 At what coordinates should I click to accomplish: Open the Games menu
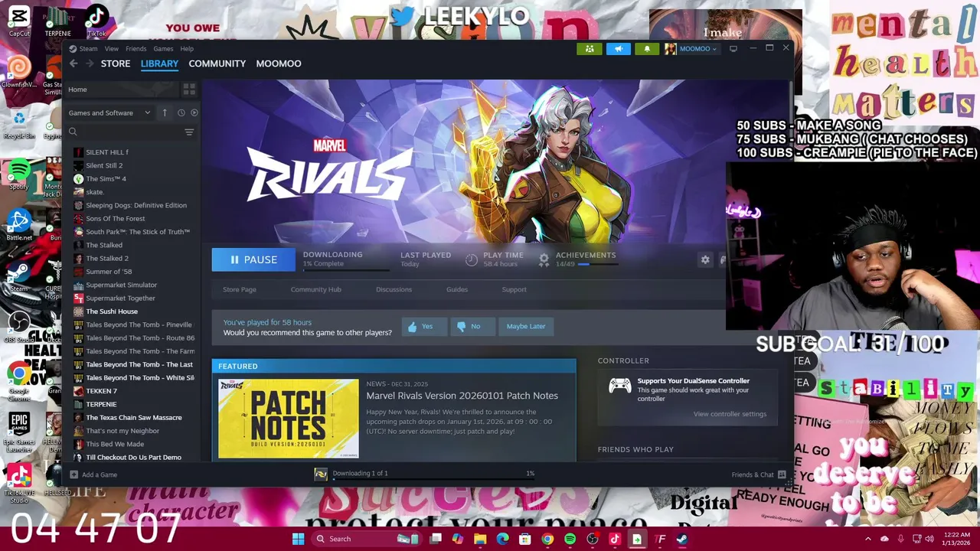click(163, 49)
